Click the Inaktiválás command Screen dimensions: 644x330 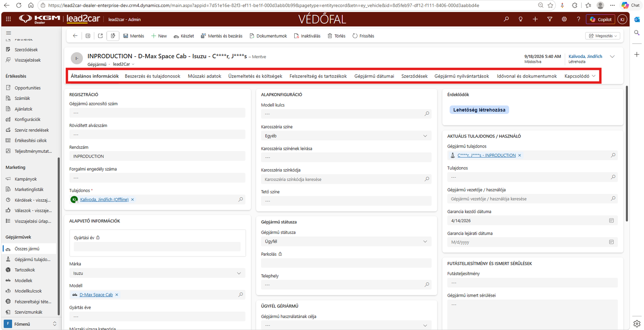coord(308,36)
